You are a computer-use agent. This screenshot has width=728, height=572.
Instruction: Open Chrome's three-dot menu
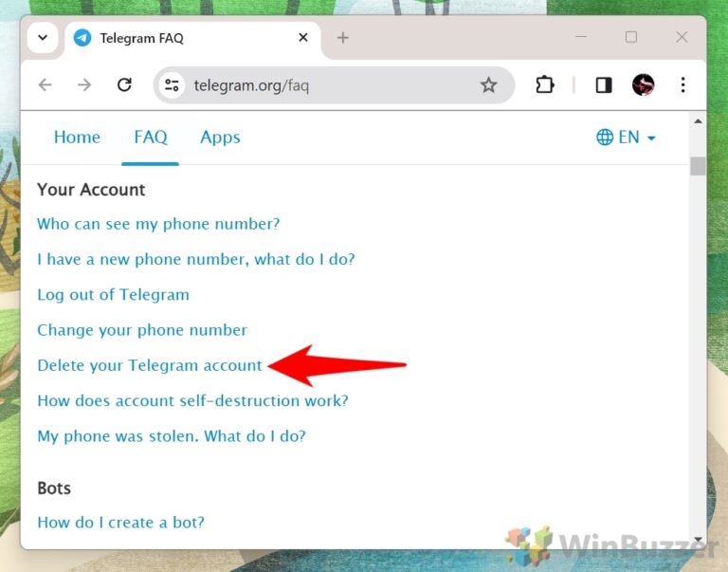coord(682,85)
